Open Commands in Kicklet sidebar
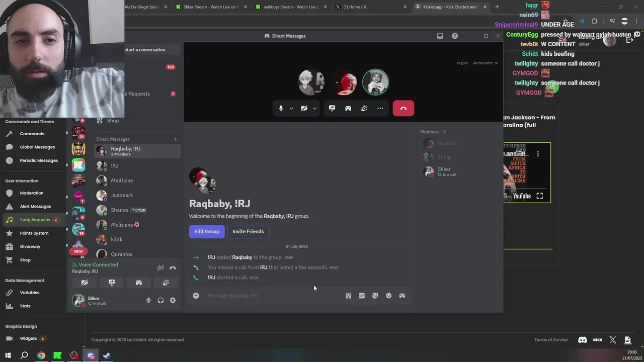Screen dimensions: 644x362 (x=33, y=134)
